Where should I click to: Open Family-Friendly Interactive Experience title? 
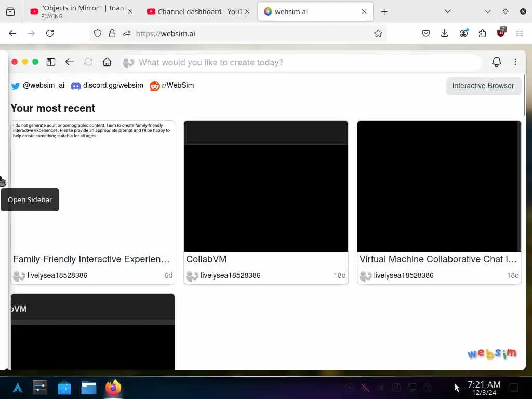pos(91,259)
